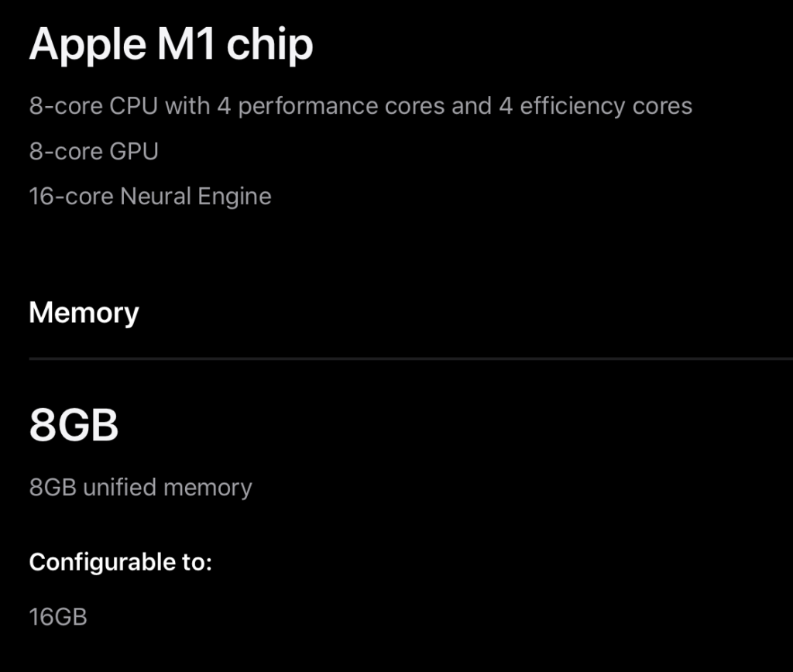Image resolution: width=793 pixels, height=672 pixels.
Task: Click the 8GB unified memory description
Action: (x=141, y=488)
